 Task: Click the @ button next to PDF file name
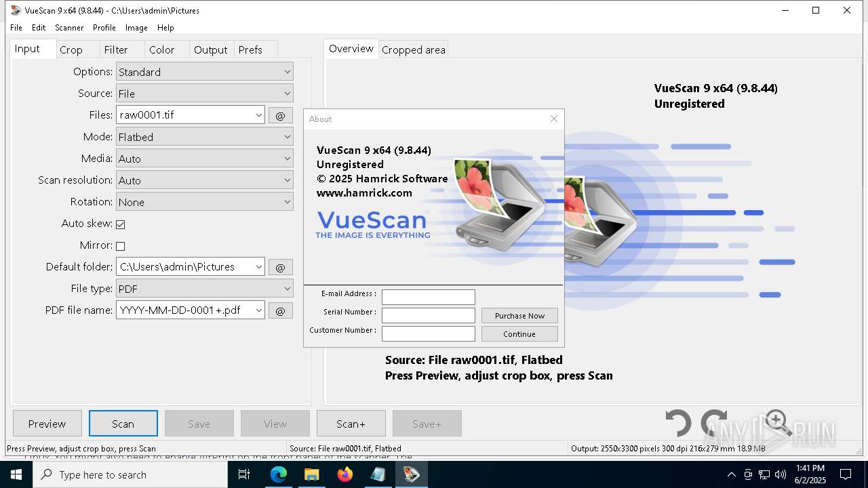(280, 310)
